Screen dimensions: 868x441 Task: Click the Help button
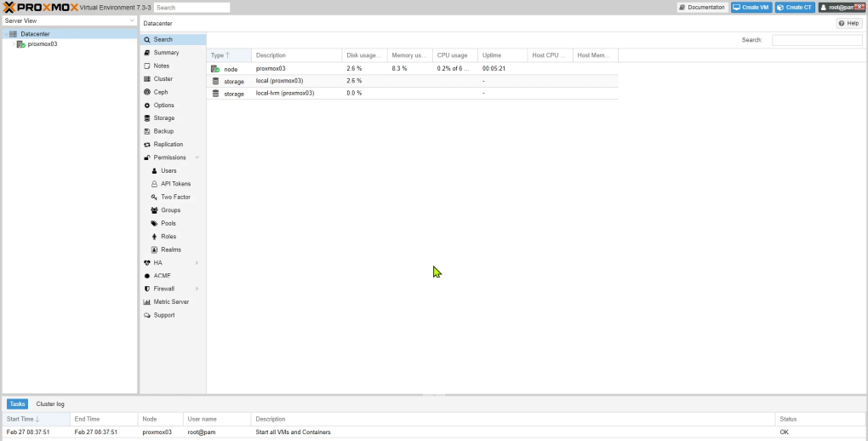pos(848,23)
